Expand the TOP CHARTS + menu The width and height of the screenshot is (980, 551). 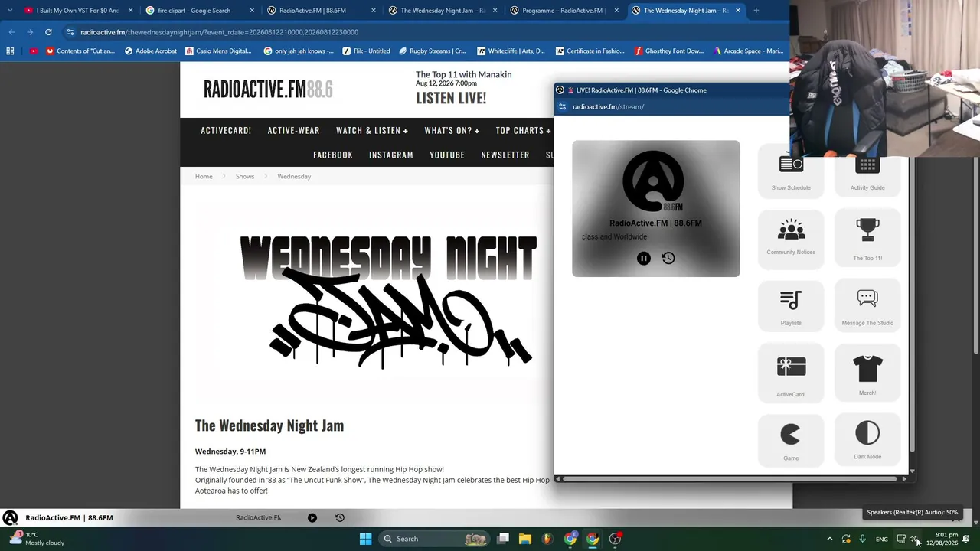tap(524, 130)
